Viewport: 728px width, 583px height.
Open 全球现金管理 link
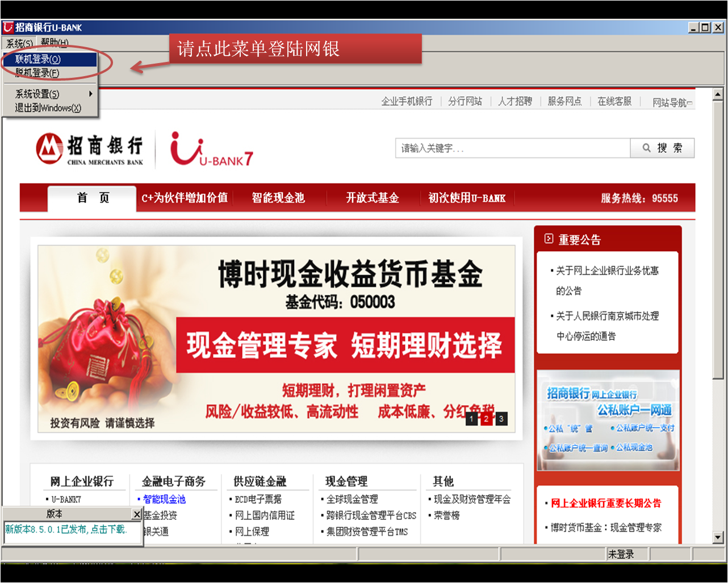pos(352,499)
